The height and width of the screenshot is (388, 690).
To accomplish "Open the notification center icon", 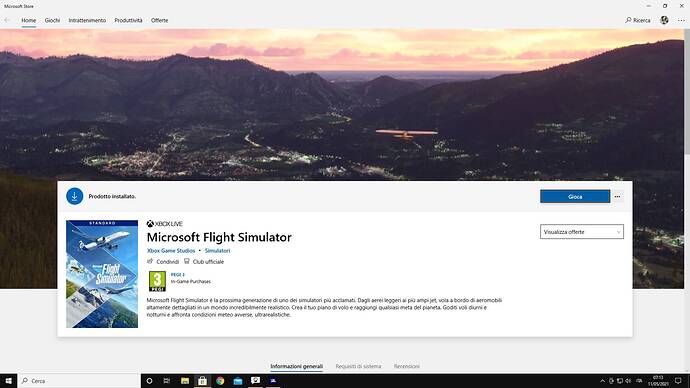I will [x=678, y=381].
